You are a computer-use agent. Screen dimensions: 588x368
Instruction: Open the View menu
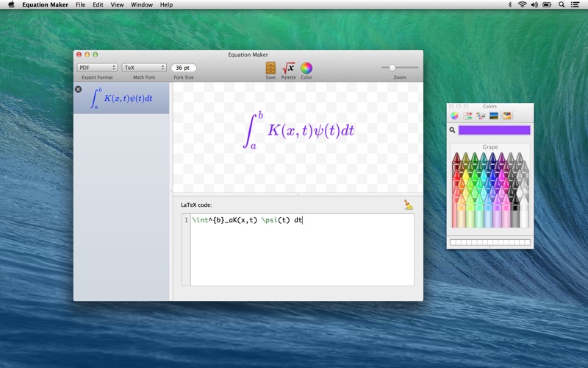pos(117,4)
